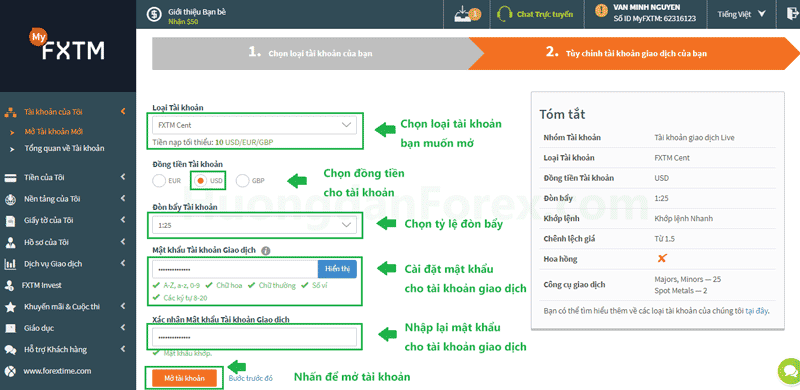Click the Xác nhận Mật khẩu password field
The width and height of the screenshot is (800, 390).
pos(255,337)
